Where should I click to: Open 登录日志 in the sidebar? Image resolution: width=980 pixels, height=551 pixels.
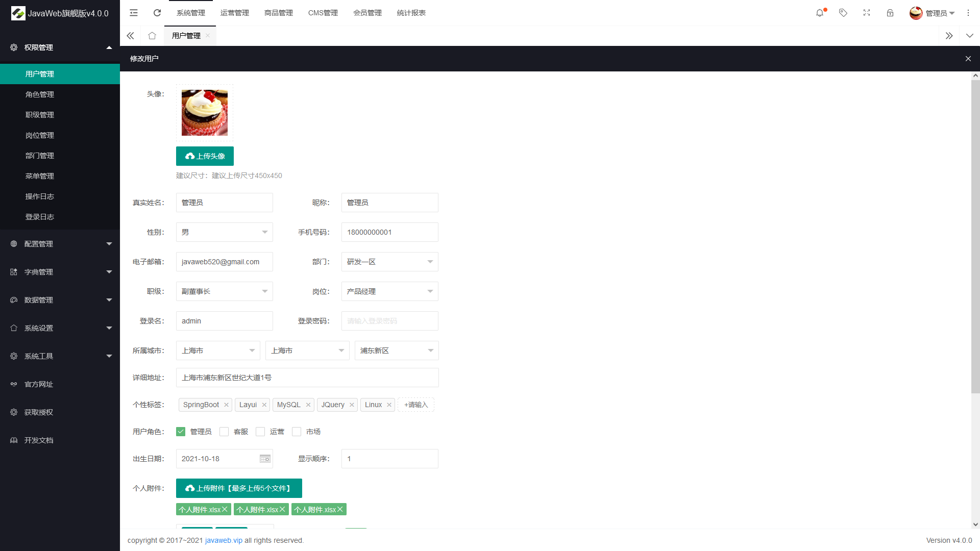click(60, 217)
